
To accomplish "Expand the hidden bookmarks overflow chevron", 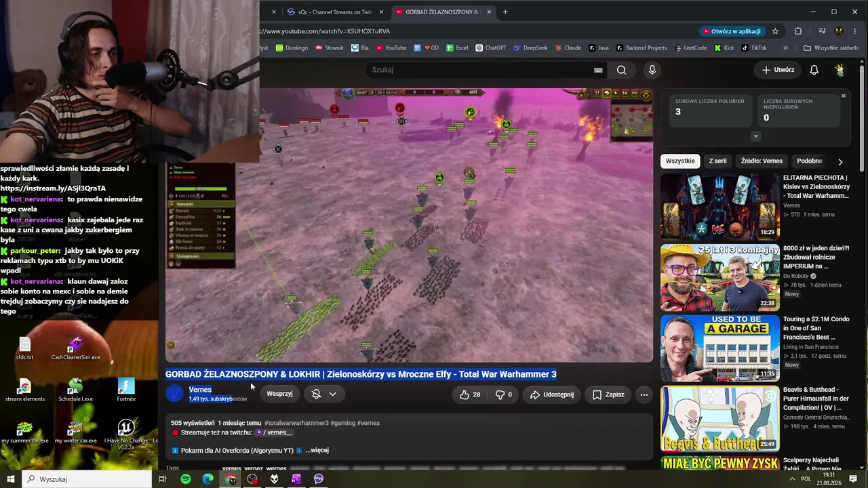I will (785, 48).
